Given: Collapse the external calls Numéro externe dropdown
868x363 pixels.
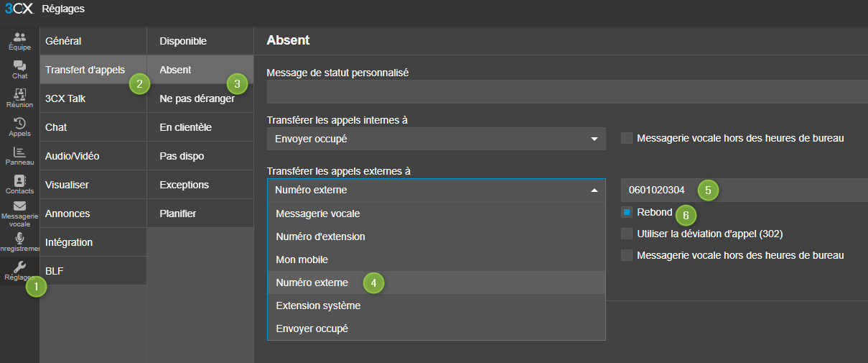Looking at the screenshot, I should 436,190.
